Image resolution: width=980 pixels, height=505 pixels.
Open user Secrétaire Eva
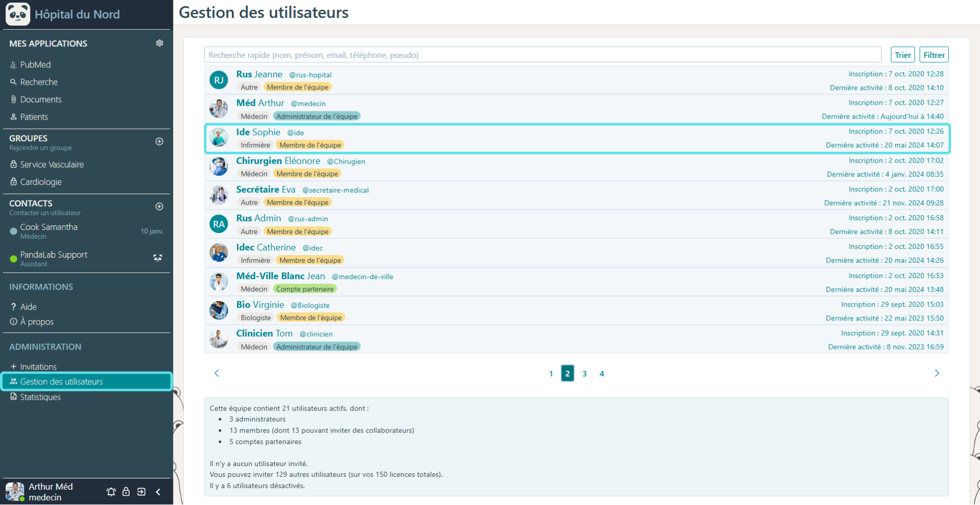[266, 189]
